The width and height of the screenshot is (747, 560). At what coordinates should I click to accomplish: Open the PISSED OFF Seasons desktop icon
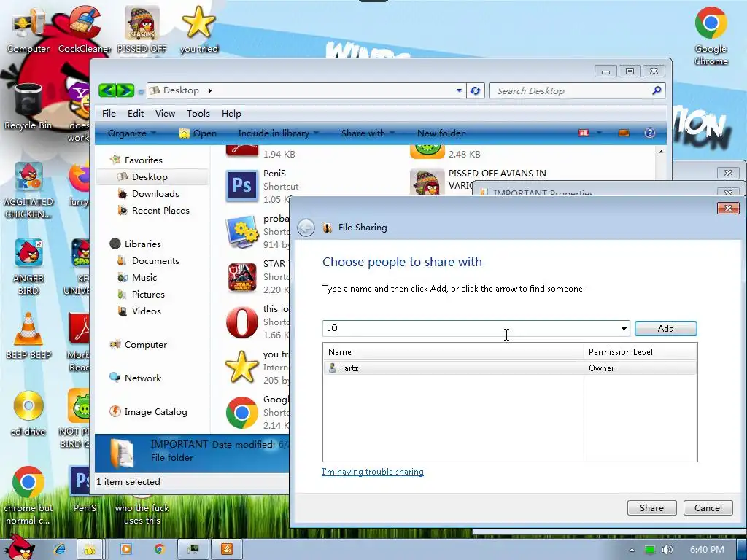pyautogui.click(x=142, y=28)
